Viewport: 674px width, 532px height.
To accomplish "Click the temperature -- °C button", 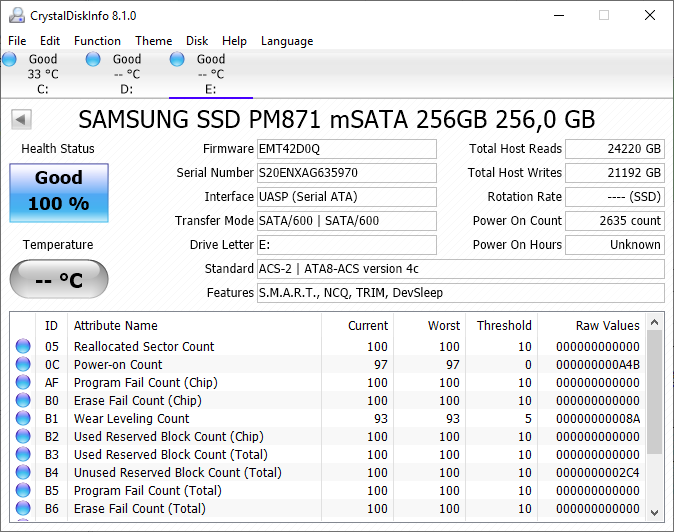I will tap(59, 279).
